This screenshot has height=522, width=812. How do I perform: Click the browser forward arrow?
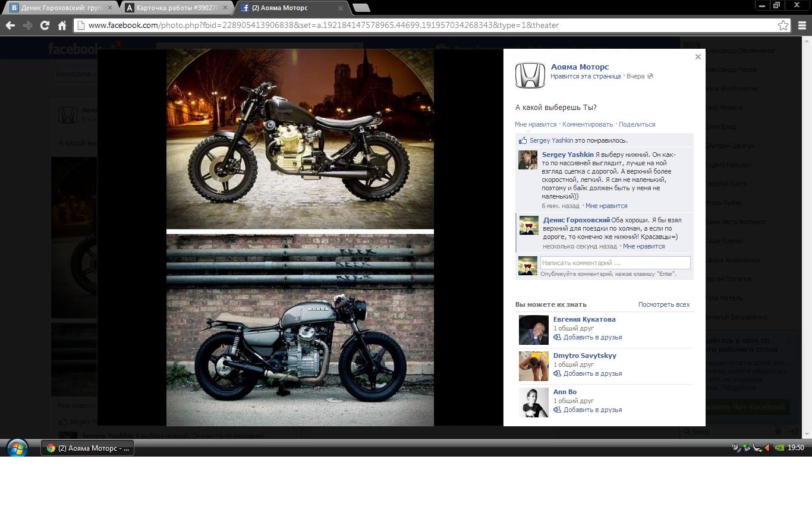(x=27, y=25)
